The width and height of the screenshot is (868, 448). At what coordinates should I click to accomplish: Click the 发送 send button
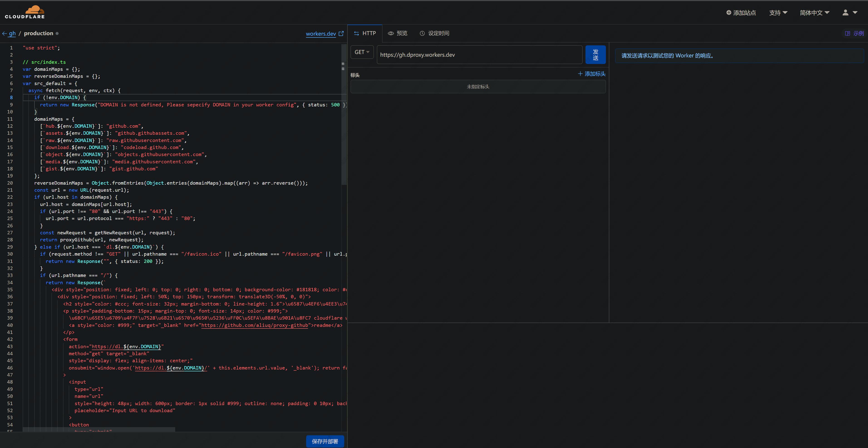click(595, 55)
